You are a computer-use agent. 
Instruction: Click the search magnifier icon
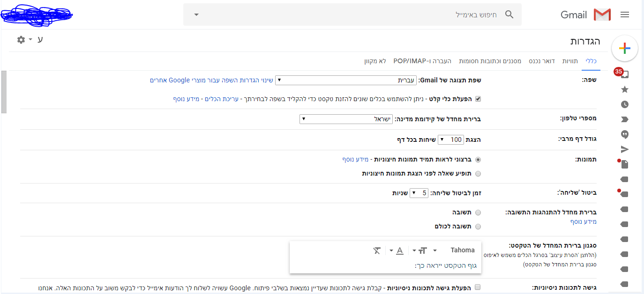pyautogui.click(x=509, y=15)
